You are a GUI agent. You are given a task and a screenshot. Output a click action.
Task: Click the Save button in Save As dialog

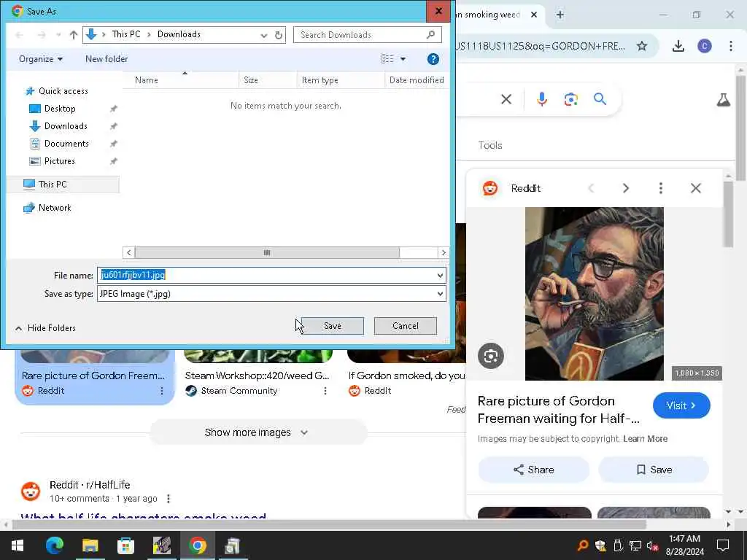pos(333,326)
